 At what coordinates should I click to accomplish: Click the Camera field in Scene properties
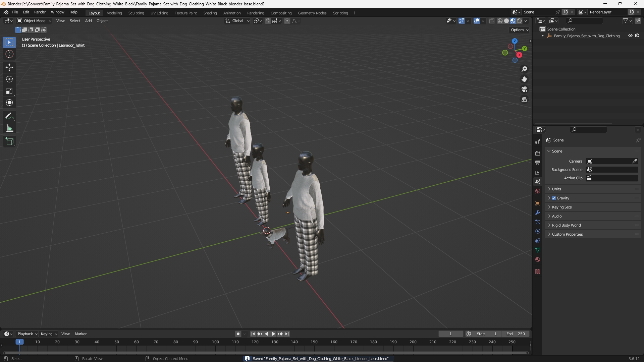(612, 161)
